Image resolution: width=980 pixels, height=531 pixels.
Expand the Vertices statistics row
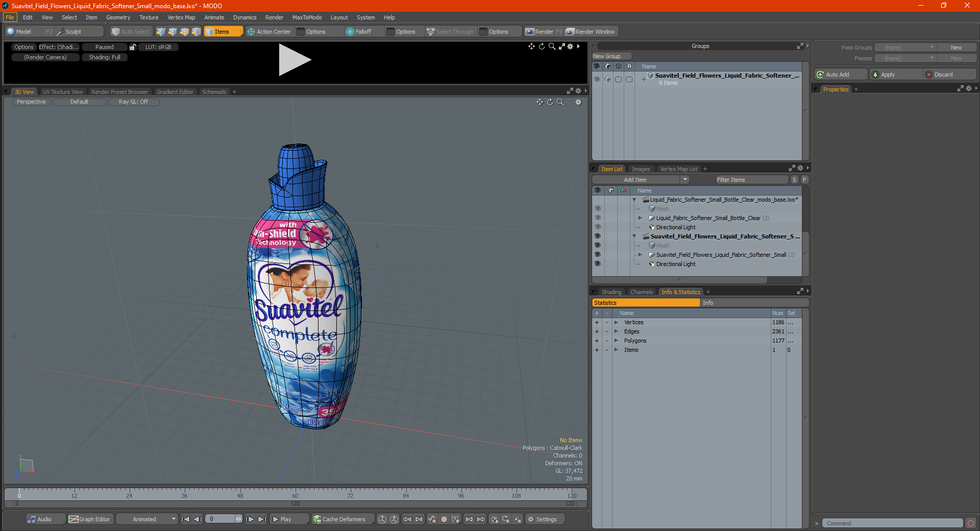(616, 322)
